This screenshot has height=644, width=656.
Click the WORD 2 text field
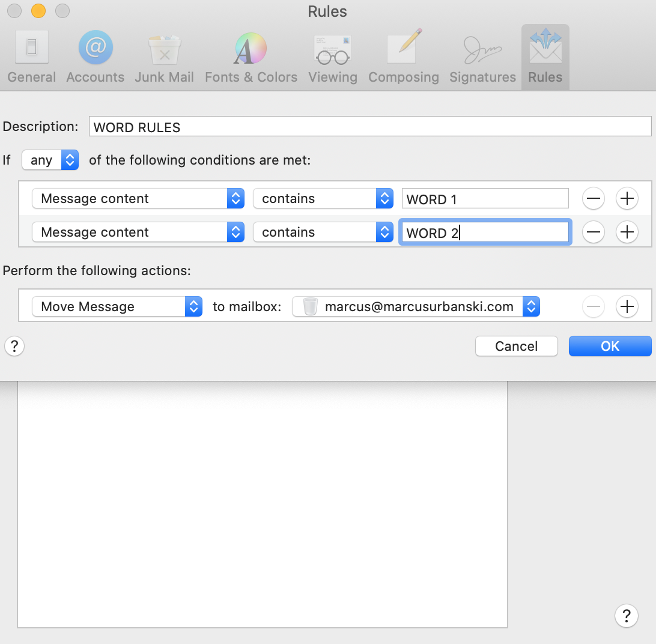pyautogui.click(x=485, y=232)
